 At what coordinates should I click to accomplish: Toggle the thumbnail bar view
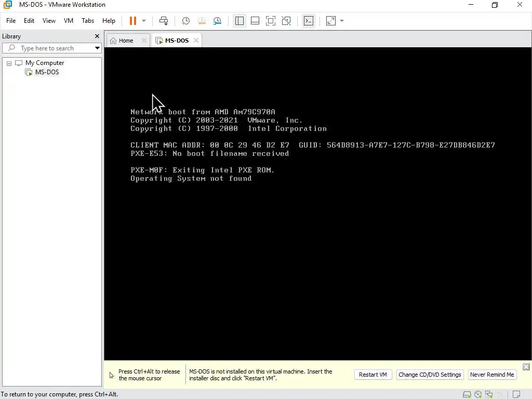(255, 21)
